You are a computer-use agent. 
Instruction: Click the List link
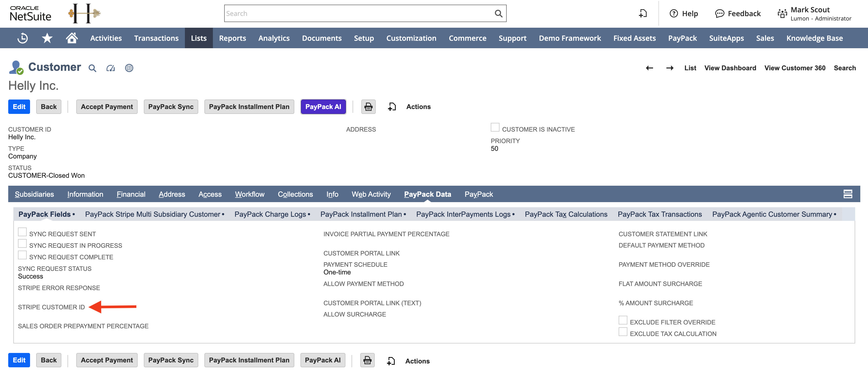pos(690,68)
